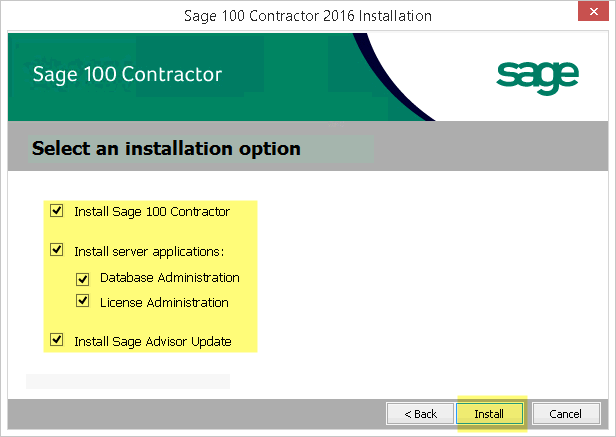Click the green banner background area

click(x=275, y=59)
